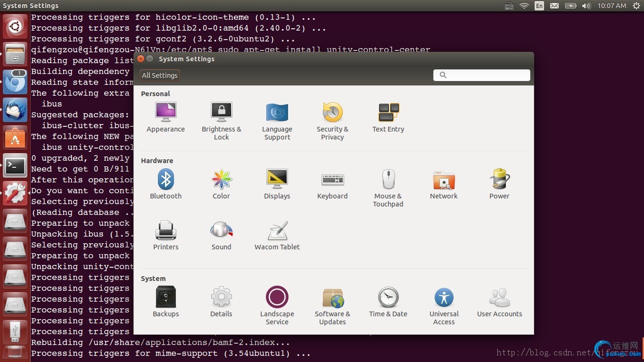Open Network settings

click(x=444, y=185)
